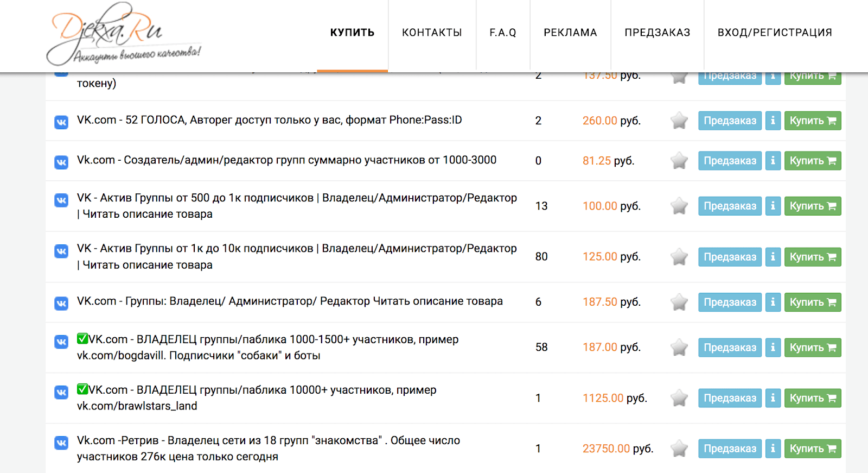The width and height of the screenshot is (868, 473).
Task: Toggle favorite star on 100.00 руб. listing
Action: click(x=679, y=206)
